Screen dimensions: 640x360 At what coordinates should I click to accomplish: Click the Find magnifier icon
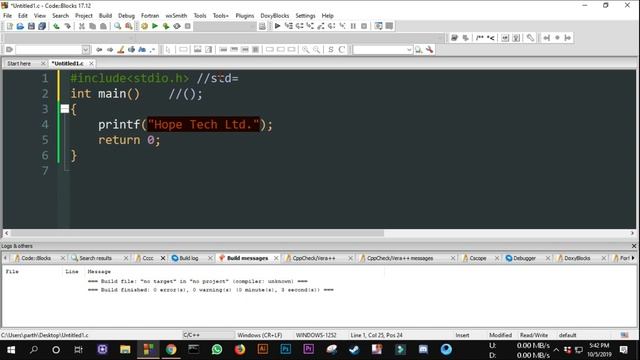[x=118, y=26]
